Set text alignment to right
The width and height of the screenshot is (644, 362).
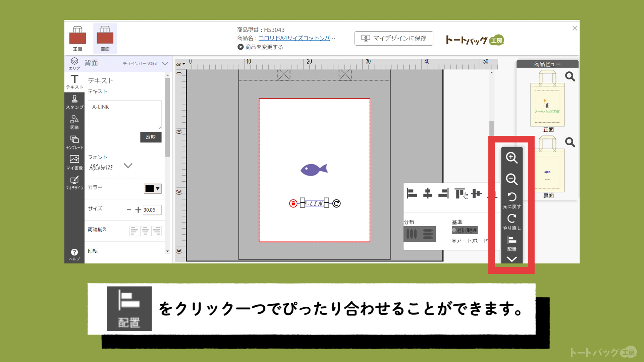point(157,231)
